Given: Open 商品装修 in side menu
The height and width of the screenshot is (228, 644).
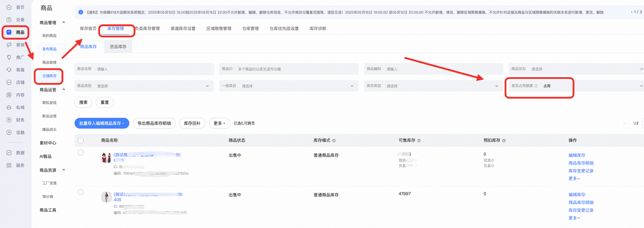Looking at the screenshot, I should tap(49, 62).
